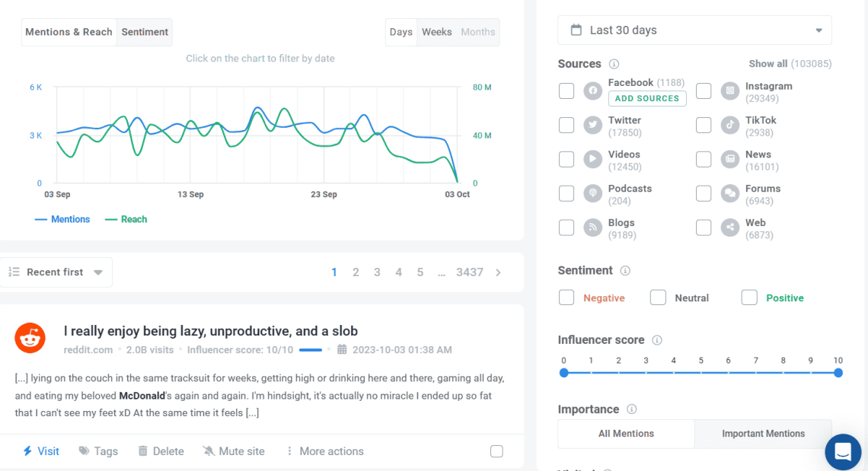Tick the Instagram source checkbox
The image size is (868, 471).
[x=704, y=91]
